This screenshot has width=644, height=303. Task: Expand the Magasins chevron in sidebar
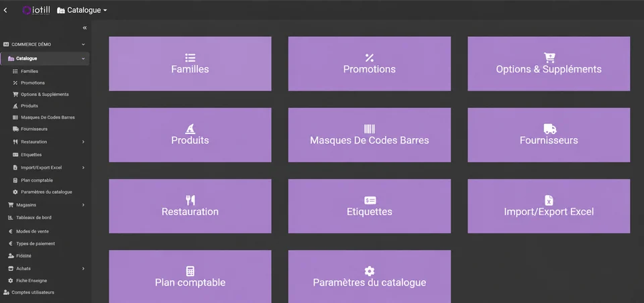83,205
